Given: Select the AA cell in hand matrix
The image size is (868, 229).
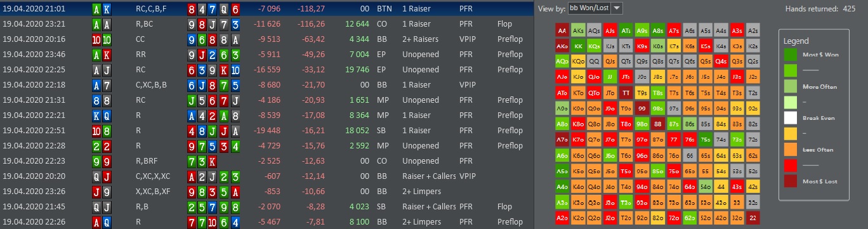Looking at the screenshot, I should (562, 30).
